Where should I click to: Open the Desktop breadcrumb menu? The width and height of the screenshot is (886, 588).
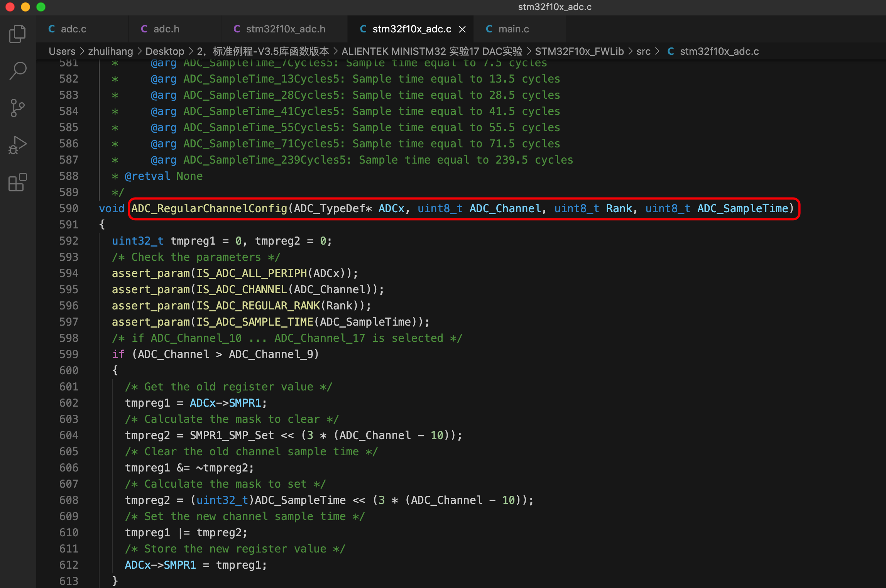pos(165,51)
